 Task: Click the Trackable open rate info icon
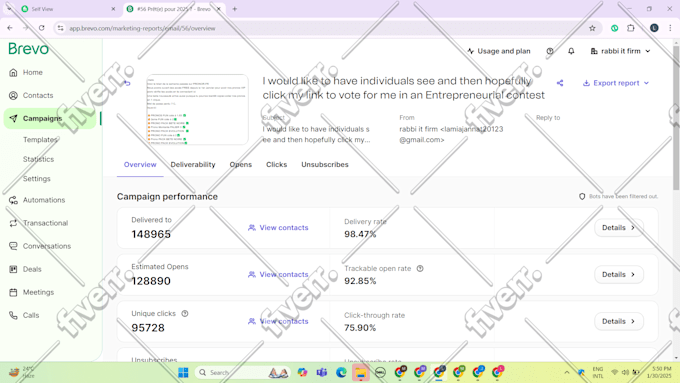pyautogui.click(x=420, y=268)
